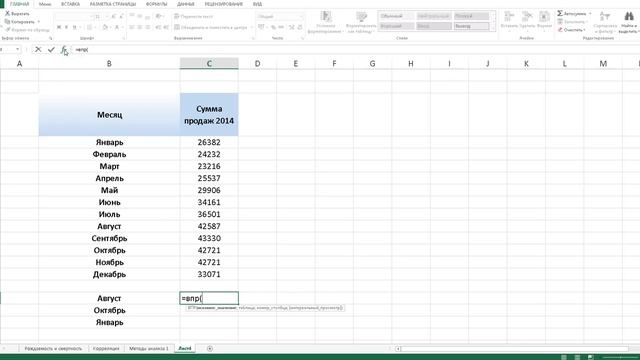Select the cell with value 26382

pyautogui.click(x=209, y=142)
